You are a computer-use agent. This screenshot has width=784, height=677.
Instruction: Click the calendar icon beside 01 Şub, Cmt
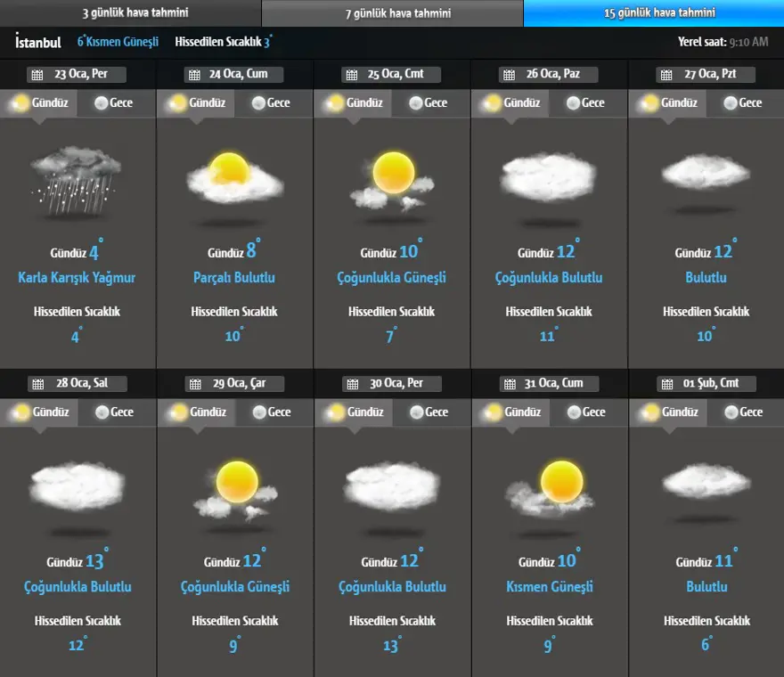pyautogui.click(x=666, y=384)
